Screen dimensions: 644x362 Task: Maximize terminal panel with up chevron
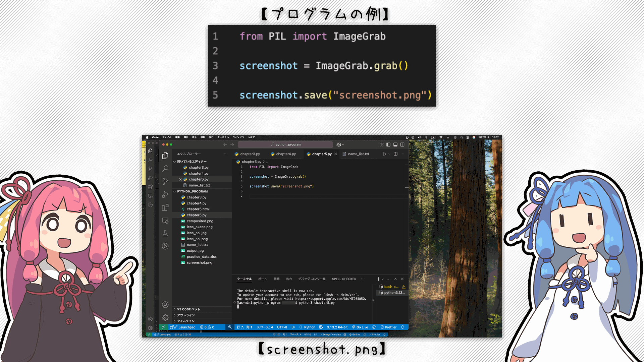point(395,279)
